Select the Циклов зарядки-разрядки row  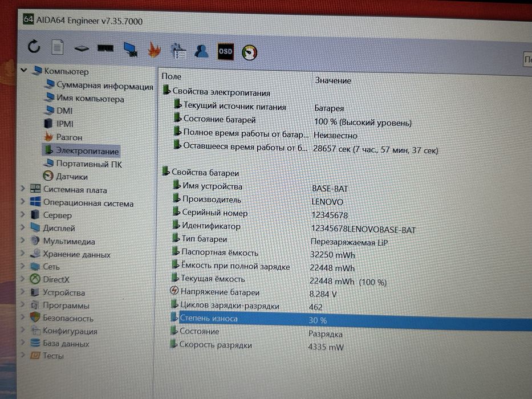[x=246, y=306]
